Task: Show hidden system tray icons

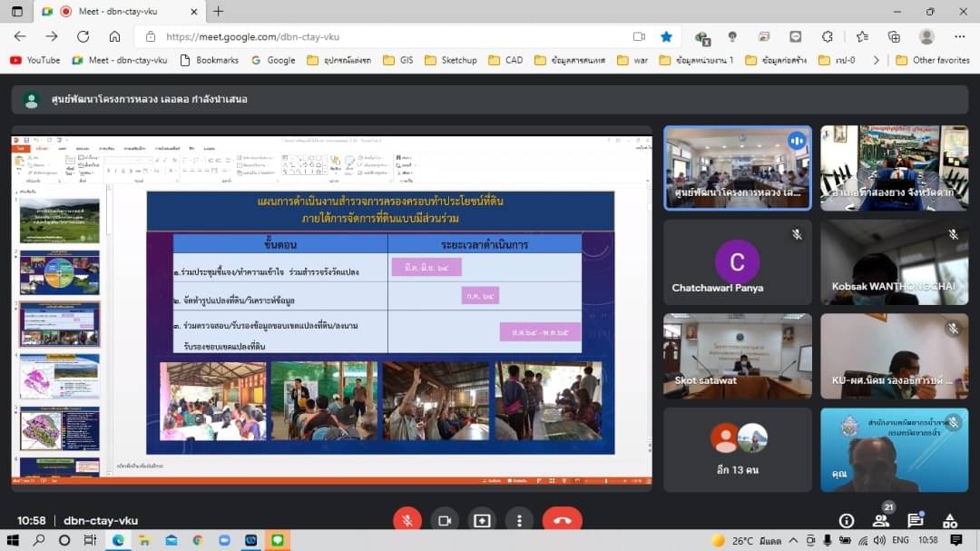Action: pos(793,540)
